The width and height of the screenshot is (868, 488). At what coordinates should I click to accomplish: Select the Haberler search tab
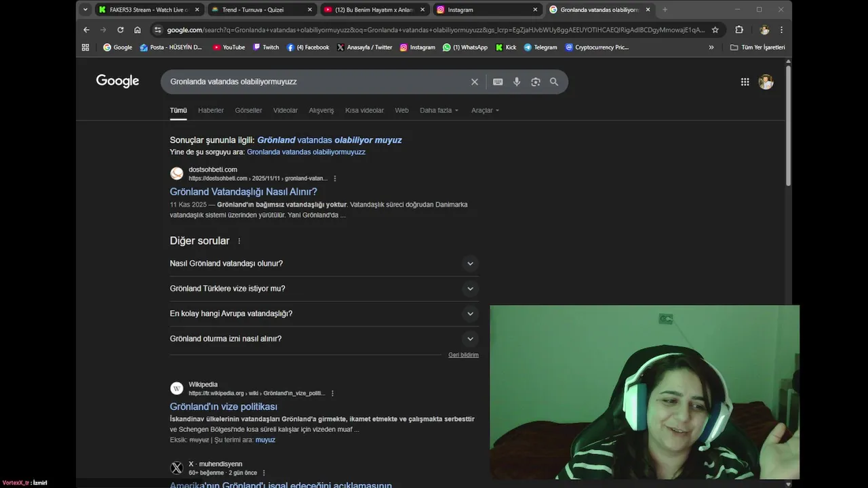[x=211, y=110]
